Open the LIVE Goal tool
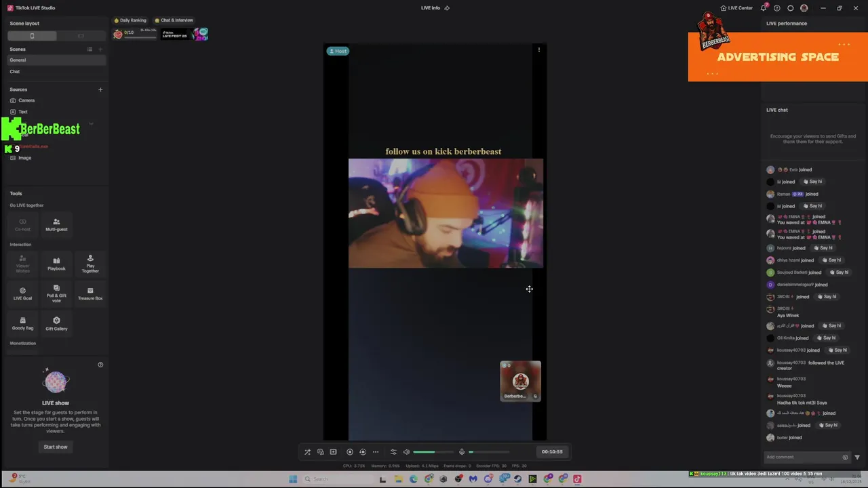Screen dimensions: 868x488 point(22,293)
